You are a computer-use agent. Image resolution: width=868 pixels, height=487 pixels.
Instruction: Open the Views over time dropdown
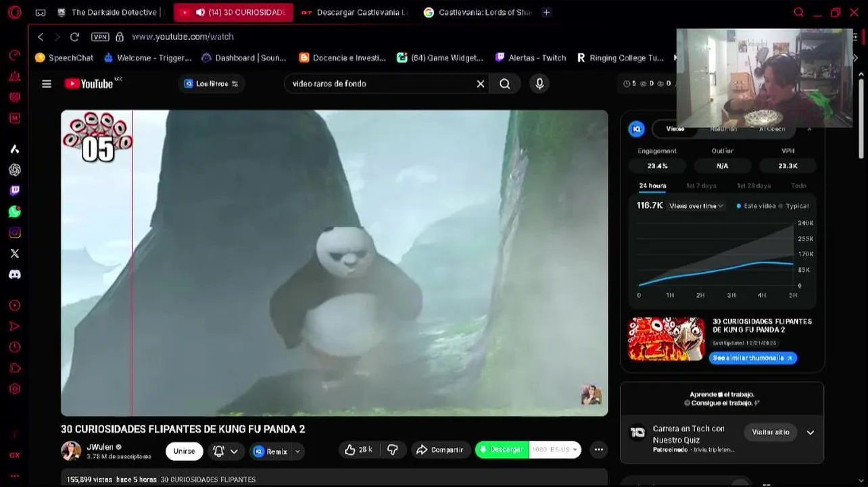point(696,206)
